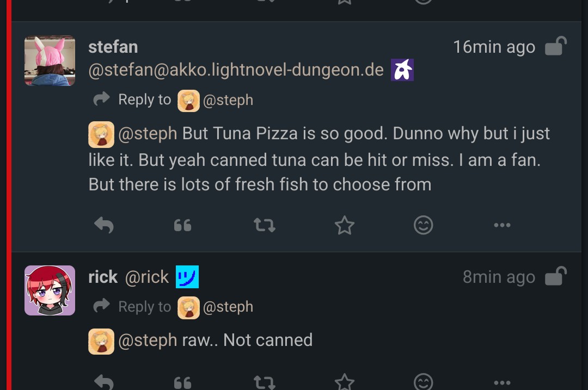Open the stefan display name link
This screenshot has height=390, width=588.
pyautogui.click(x=113, y=47)
